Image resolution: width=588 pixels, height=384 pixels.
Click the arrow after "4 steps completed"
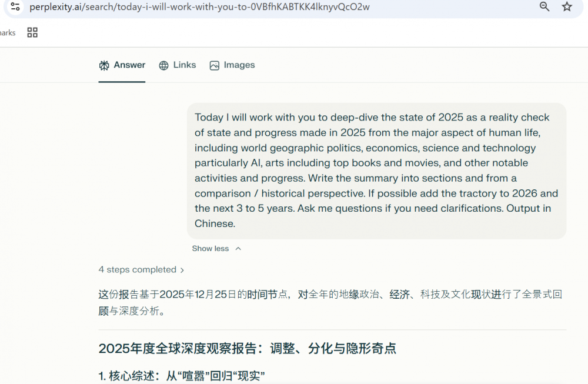tap(182, 271)
